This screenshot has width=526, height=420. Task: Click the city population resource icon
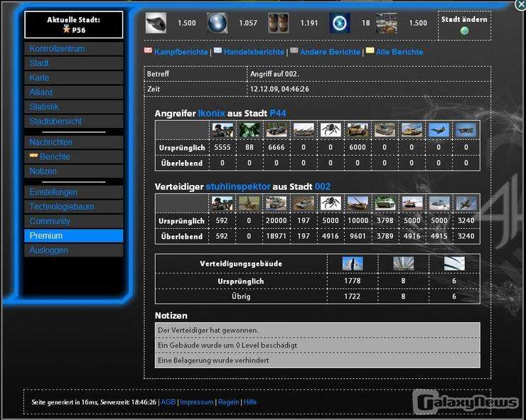point(387,23)
